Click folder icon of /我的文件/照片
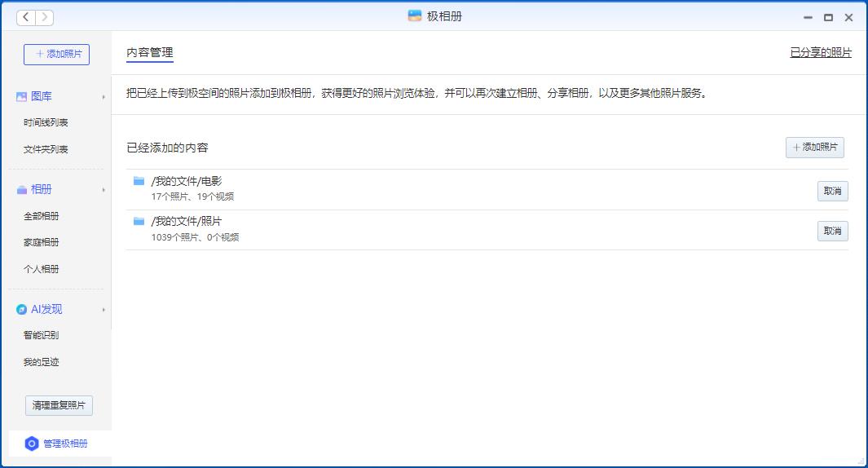The image size is (868, 468). pos(139,222)
